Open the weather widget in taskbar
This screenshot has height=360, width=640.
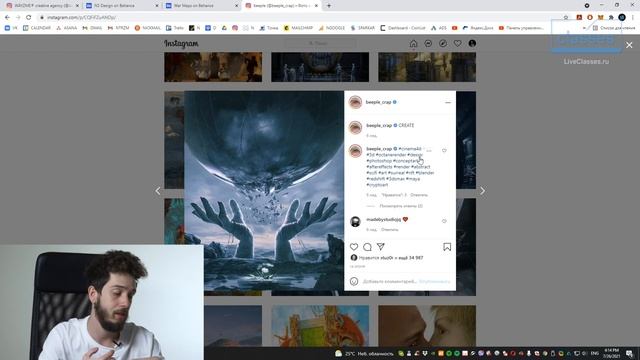click(364, 353)
